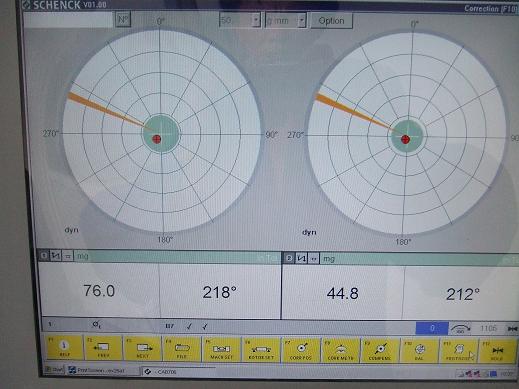Open F6 Rotor Set configuration
The width and height of the screenshot is (519, 389).
click(261, 349)
